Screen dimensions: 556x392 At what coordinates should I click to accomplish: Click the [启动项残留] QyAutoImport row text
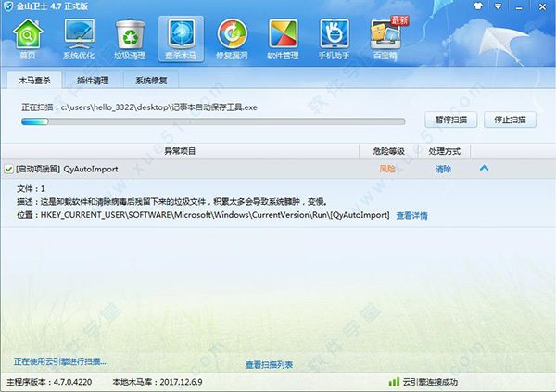click(67, 169)
